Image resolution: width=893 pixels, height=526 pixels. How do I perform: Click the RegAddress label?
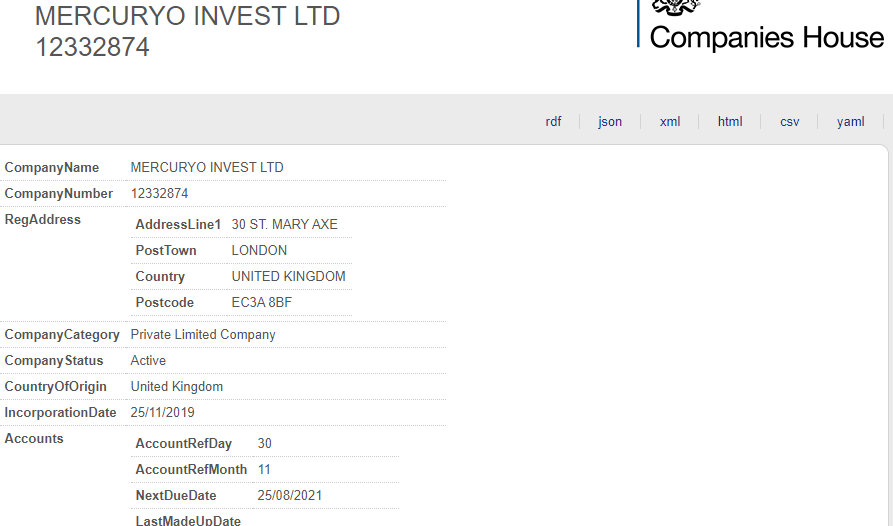pyautogui.click(x=43, y=220)
